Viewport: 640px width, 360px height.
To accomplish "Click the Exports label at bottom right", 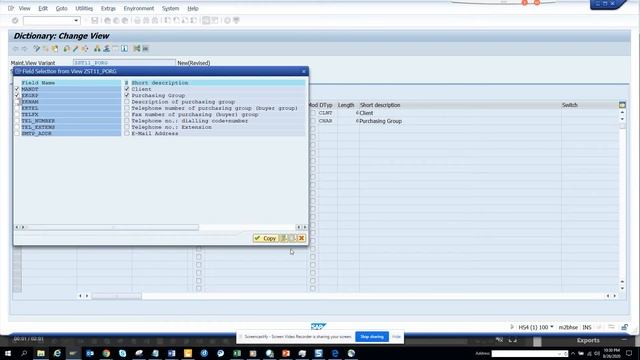I will click(588, 340).
